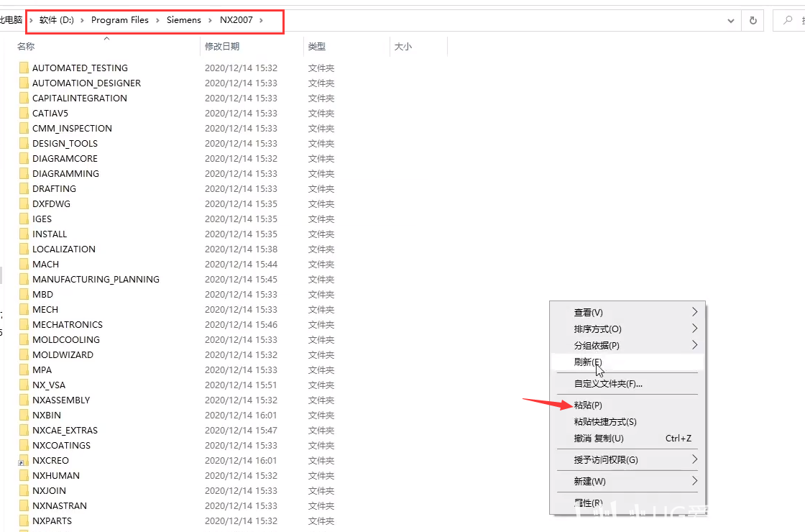Select the CAPITALINTEGRATION folder name
Image resolution: width=805 pixels, height=532 pixels.
tap(80, 98)
